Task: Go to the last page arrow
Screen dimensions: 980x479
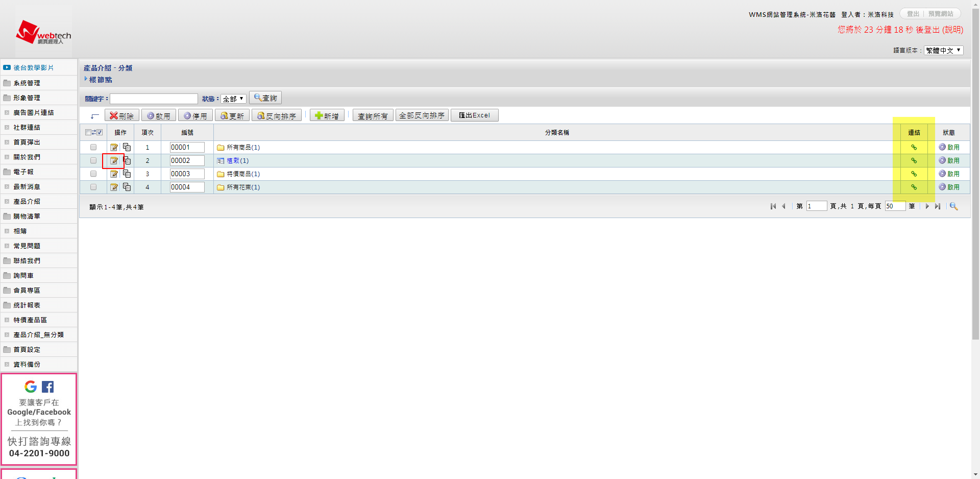Action: [938, 206]
